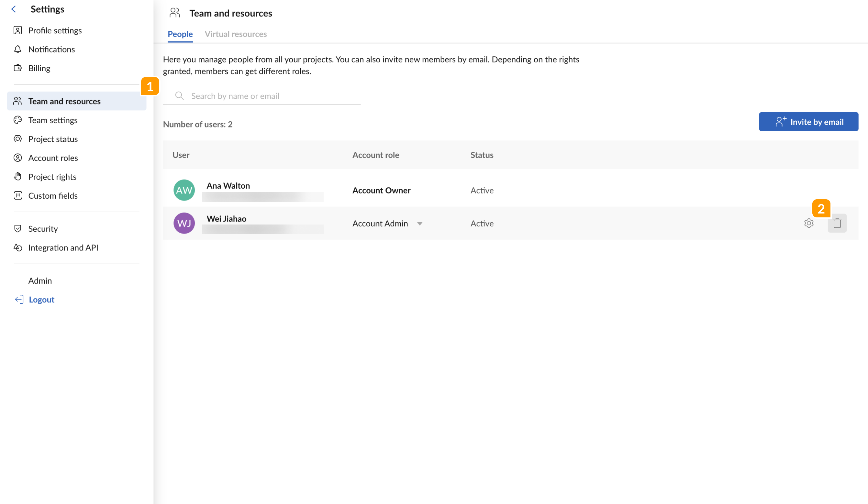Click the Invite by email button
Screen dimensions: 868x504
click(x=808, y=122)
